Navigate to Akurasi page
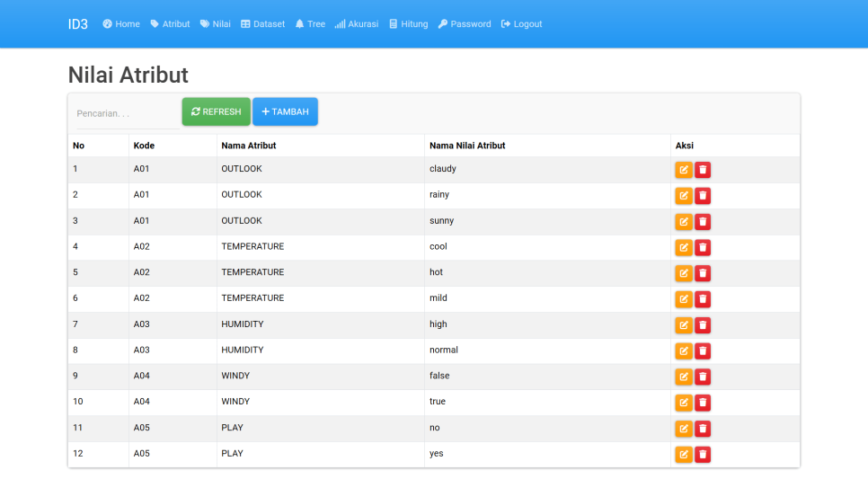The width and height of the screenshot is (868, 488). pyautogui.click(x=357, y=24)
